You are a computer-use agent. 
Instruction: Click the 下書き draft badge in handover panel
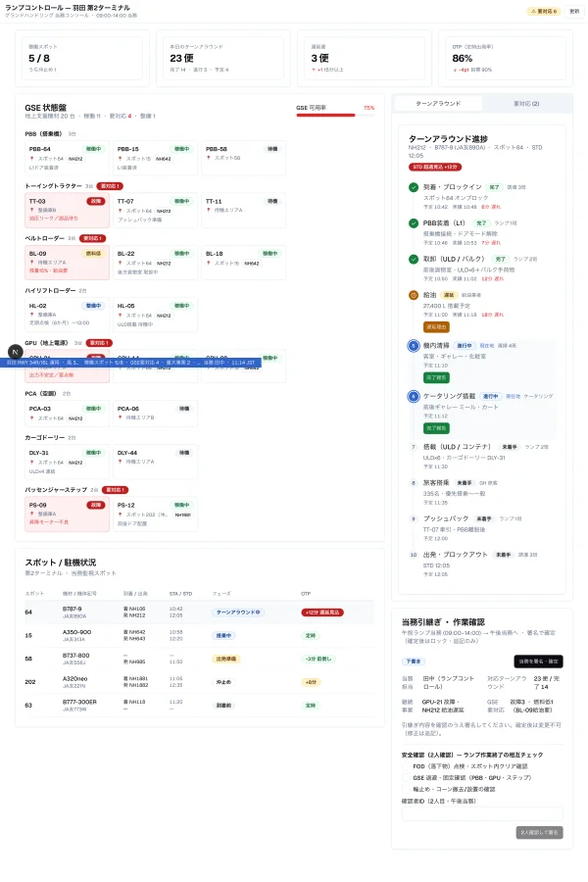coord(413,661)
